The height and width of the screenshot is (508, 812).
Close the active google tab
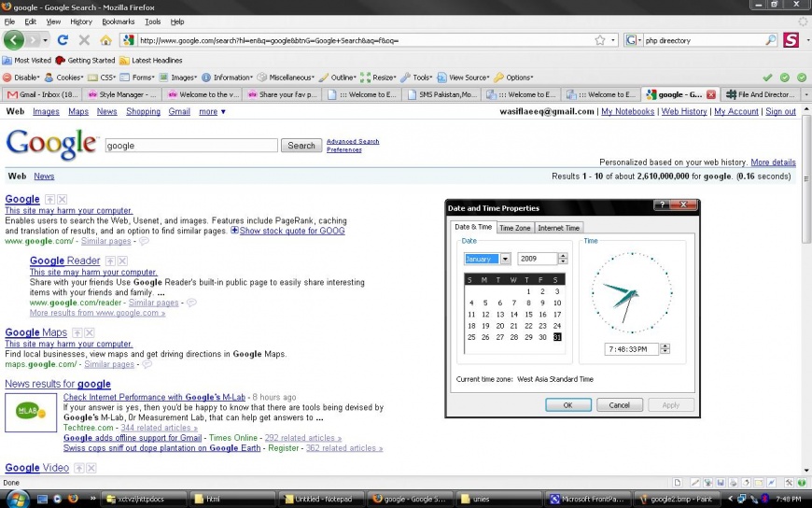pyautogui.click(x=711, y=94)
